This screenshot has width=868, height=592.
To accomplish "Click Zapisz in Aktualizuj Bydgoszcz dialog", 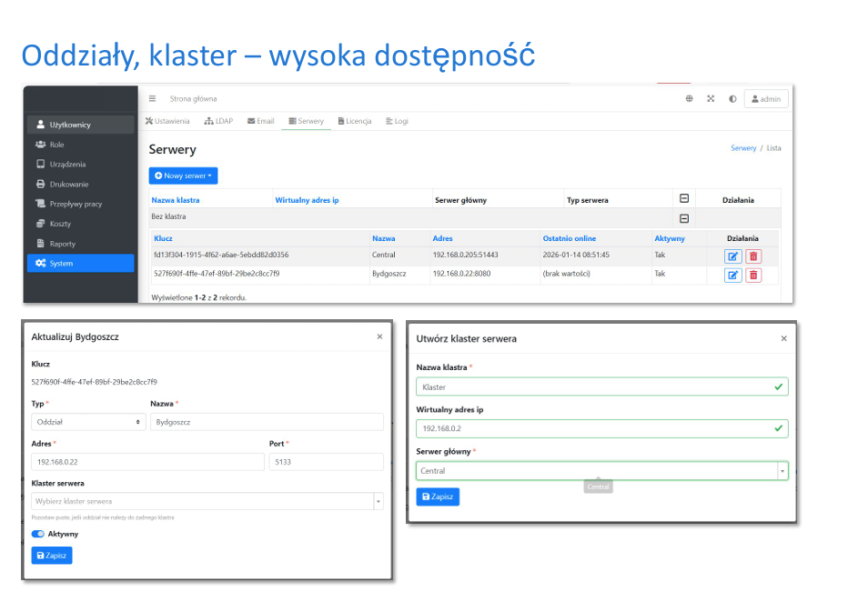I will coord(52,556).
